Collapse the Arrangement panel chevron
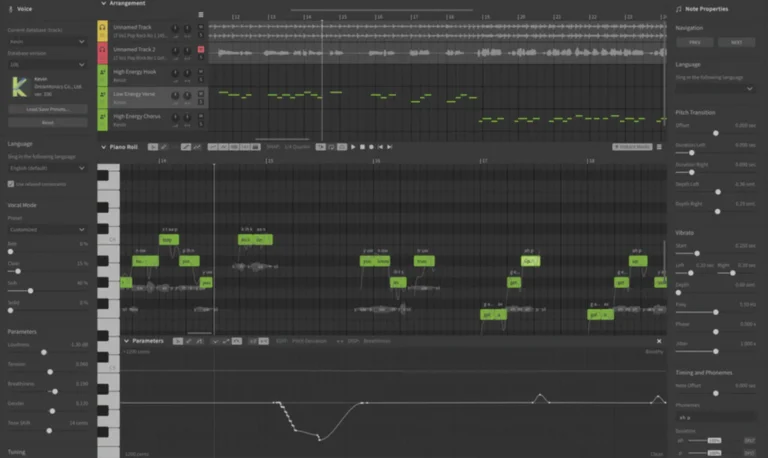Image resolution: width=768 pixels, height=458 pixels. [103, 4]
